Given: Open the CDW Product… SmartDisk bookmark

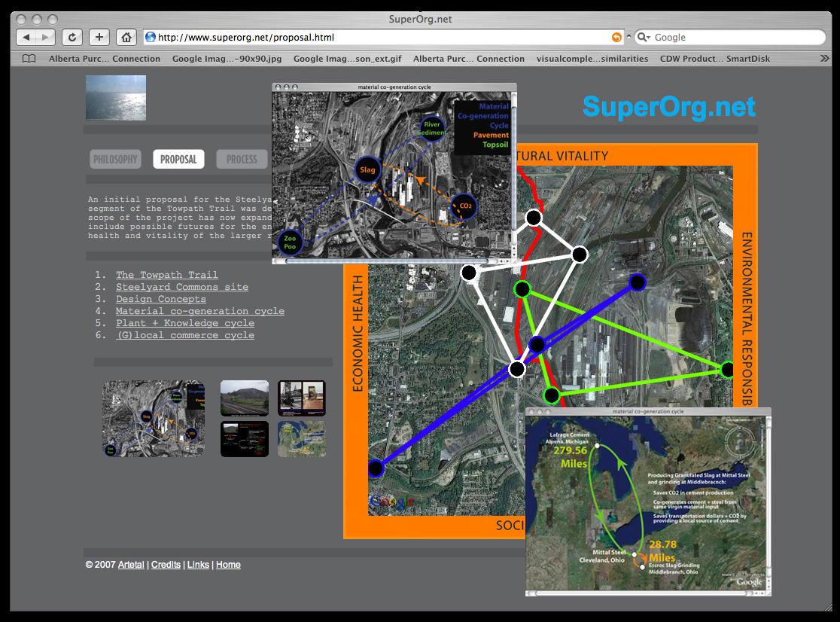Looking at the screenshot, I should click(714, 59).
